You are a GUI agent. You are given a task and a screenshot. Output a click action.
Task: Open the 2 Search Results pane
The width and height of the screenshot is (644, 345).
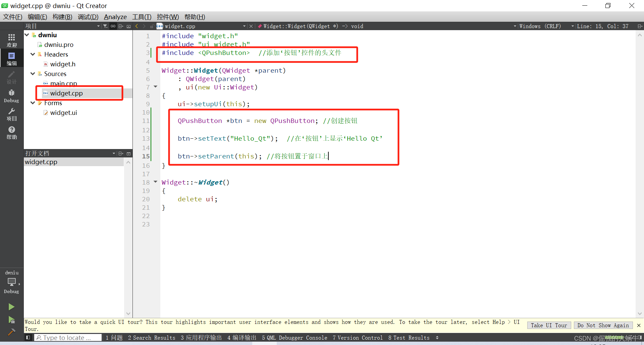click(152, 338)
